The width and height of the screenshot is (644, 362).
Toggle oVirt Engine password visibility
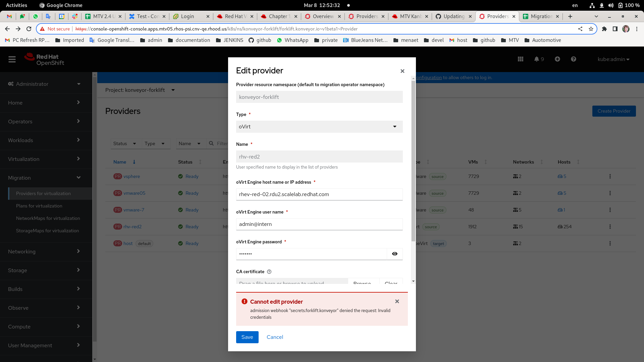(394, 254)
